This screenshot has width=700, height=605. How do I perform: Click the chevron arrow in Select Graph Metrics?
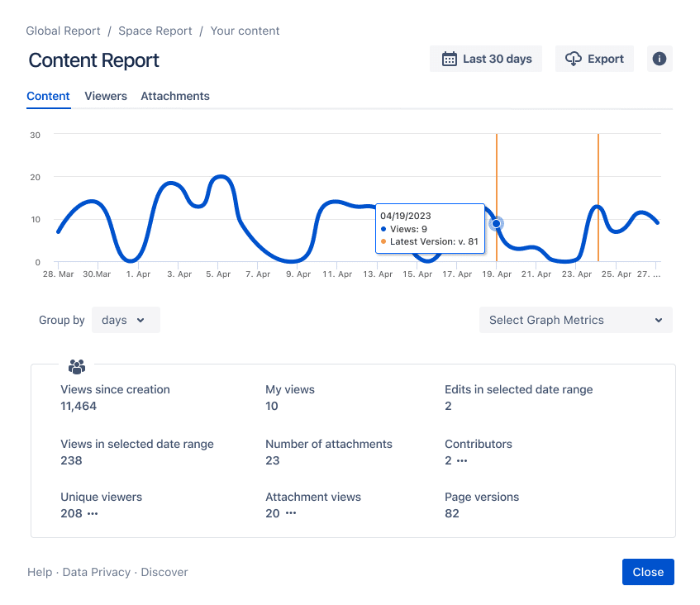click(x=659, y=320)
